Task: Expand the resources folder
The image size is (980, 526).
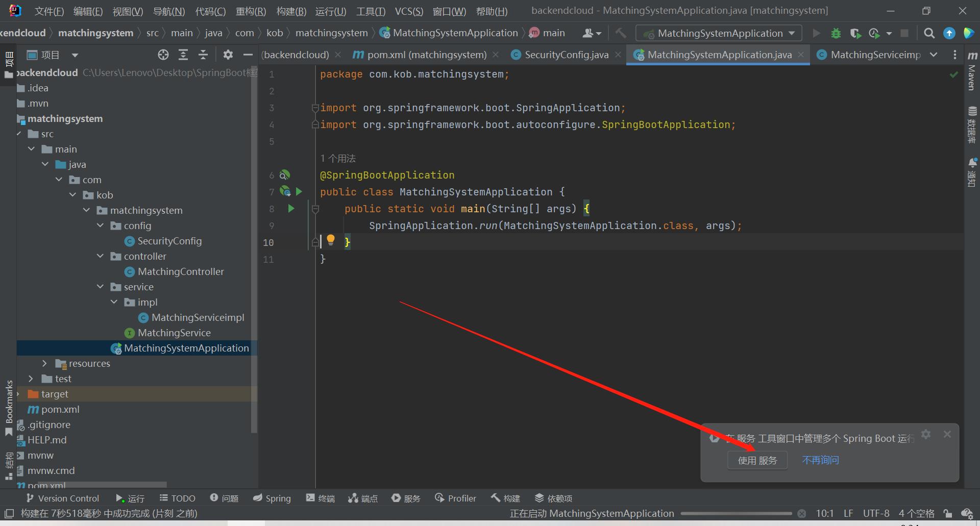Action: tap(44, 363)
